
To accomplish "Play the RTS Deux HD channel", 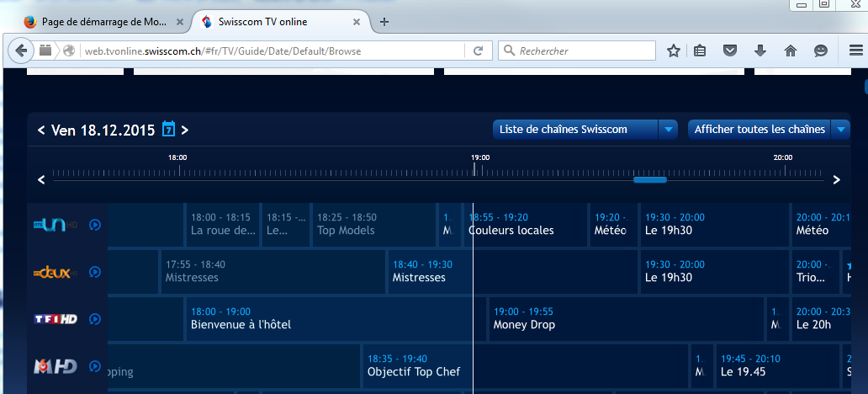I will click(x=95, y=272).
